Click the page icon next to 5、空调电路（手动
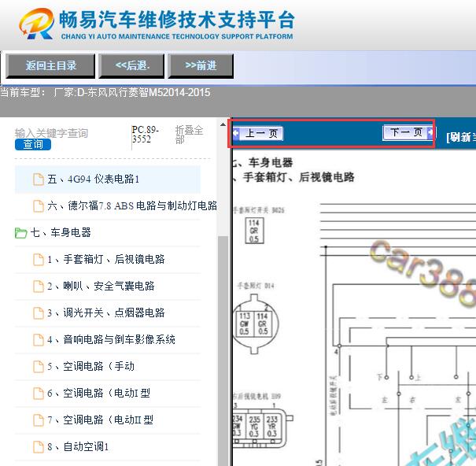This screenshot has height=466, width=476. [x=39, y=366]
